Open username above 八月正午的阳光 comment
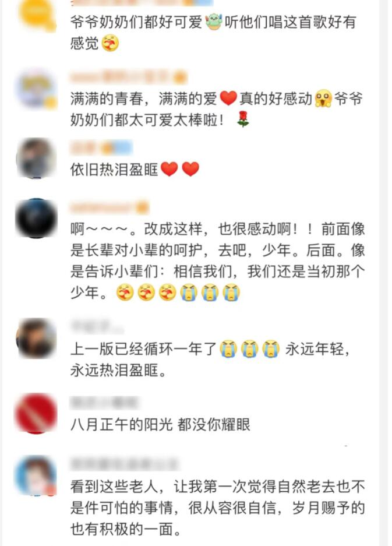 click(104, 403)
